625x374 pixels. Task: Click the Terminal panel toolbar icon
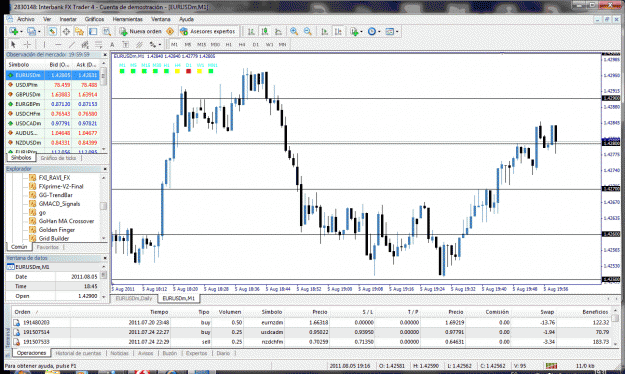(x=93, y=31)
